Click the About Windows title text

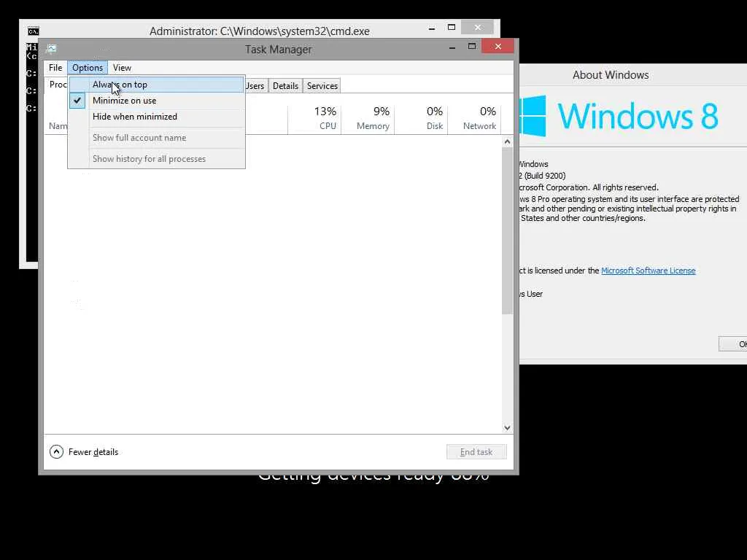click(611, 75)
